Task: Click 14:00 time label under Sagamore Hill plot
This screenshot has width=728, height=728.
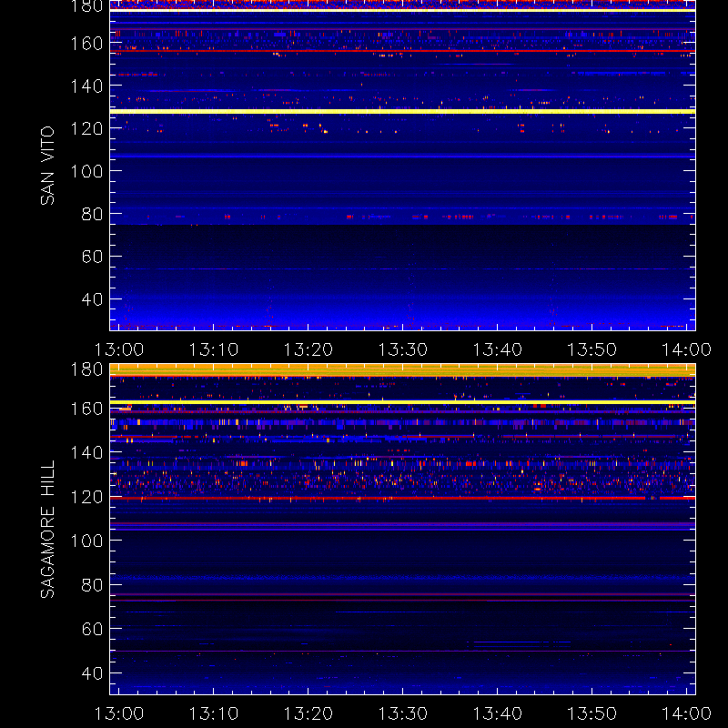Action: pos(686,713)
